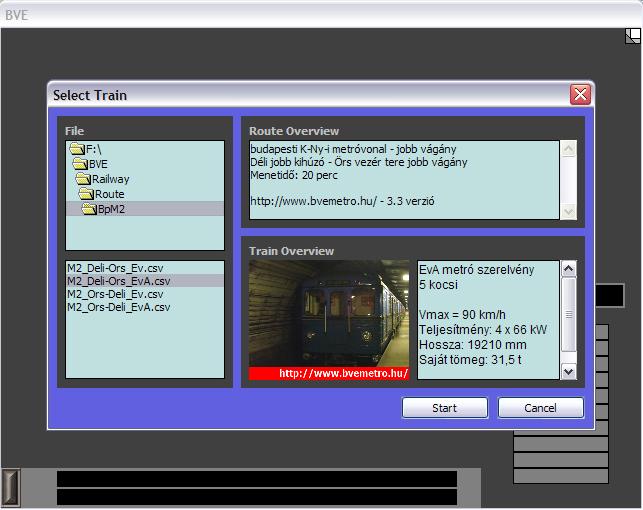The width and height of the screenshot is (643, 510).
Task: Click the EvA metro train thumbnail
Action: coord(329,314)
